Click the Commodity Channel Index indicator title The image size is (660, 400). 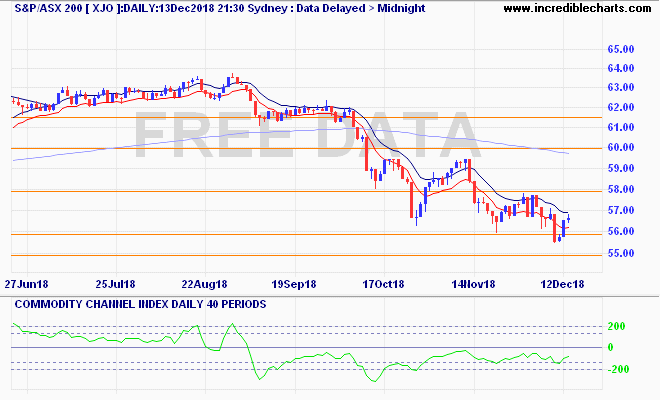click(134, 303)
